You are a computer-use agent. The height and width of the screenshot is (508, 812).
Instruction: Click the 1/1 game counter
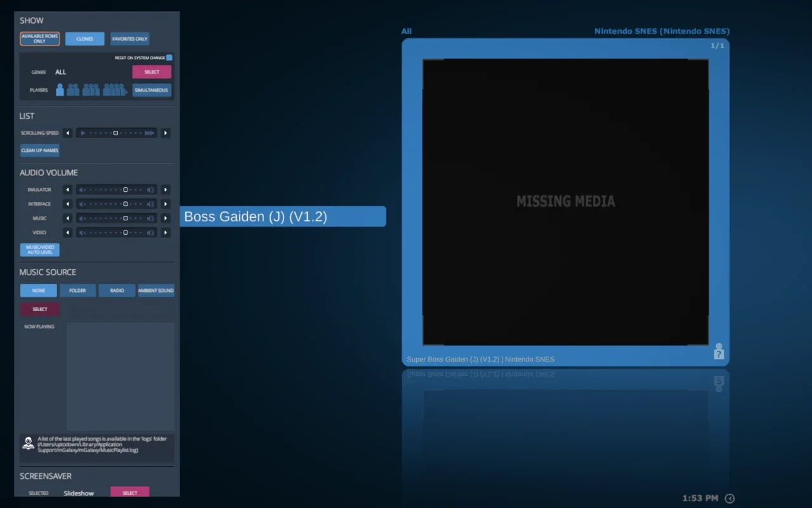(x=717, y=46)
